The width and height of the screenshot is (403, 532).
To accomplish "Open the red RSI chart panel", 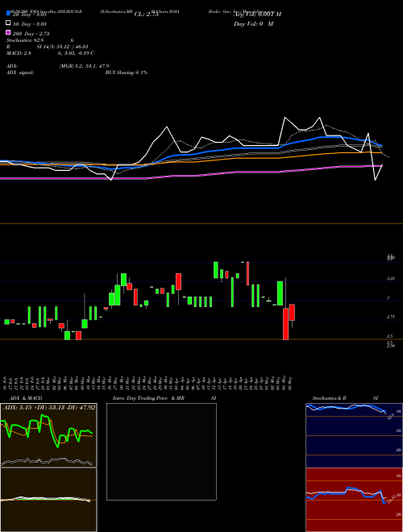I will point(354,500).
